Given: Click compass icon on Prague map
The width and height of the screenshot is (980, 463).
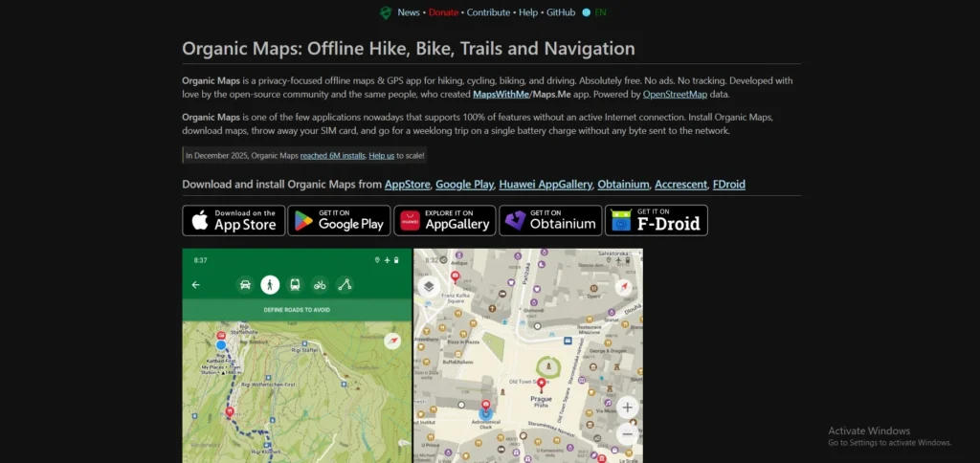Looking at the screenshot, I should (623, 287).
